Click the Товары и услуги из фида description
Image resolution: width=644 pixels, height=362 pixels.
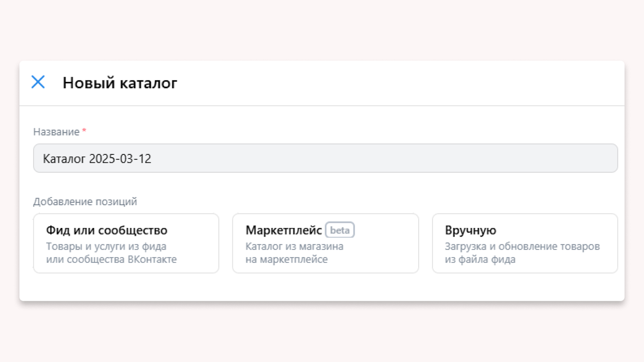[x=106, y=247]
